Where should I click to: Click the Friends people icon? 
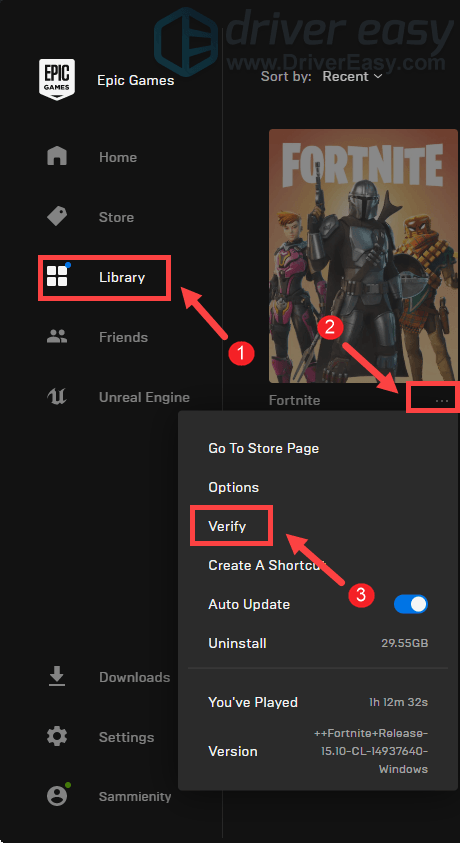click(57, 337)
